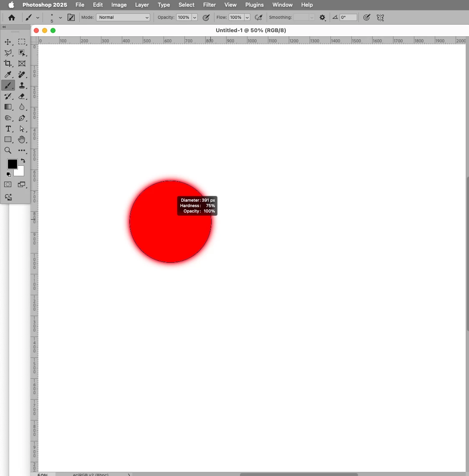This screenshot has width=469, height=476.
Task: Toggle pressure for size button
Action: point(366,18)
